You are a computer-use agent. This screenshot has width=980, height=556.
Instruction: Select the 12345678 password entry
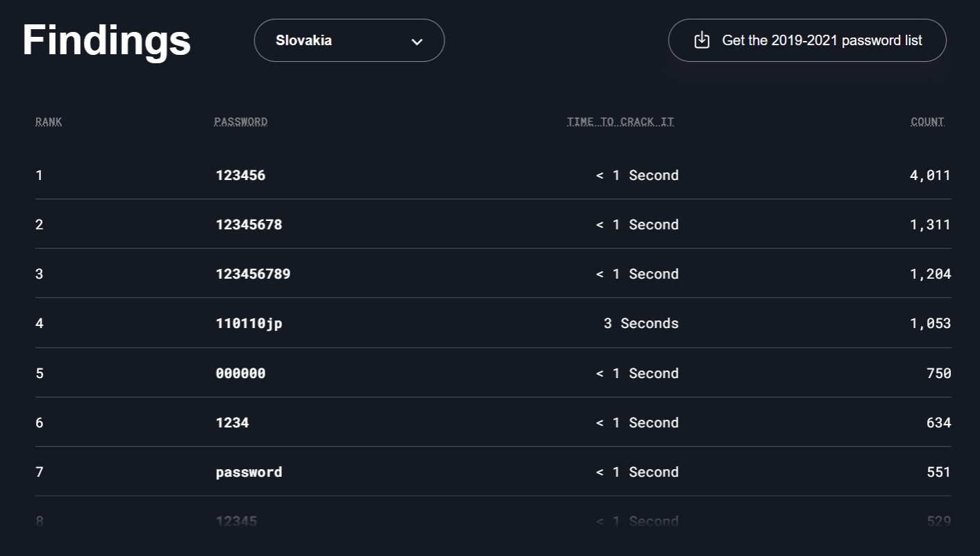click(249, 224)
